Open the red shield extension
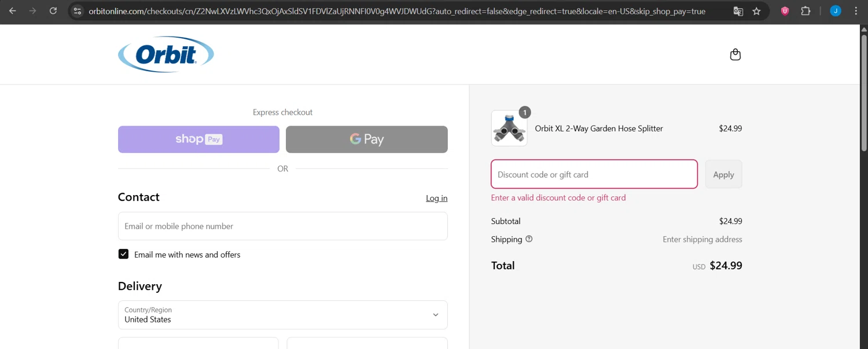Screen dimensions: 868x349 click(x=785, y=11)
